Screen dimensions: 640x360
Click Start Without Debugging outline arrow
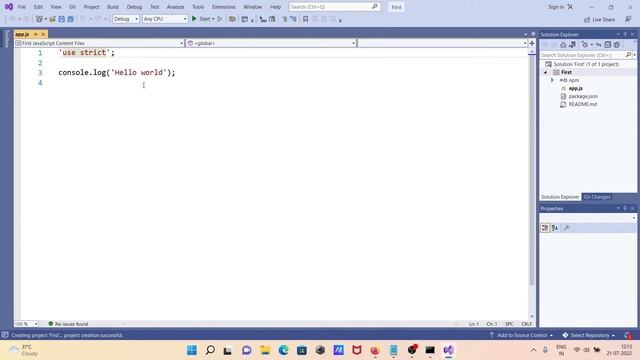(220, 19)
